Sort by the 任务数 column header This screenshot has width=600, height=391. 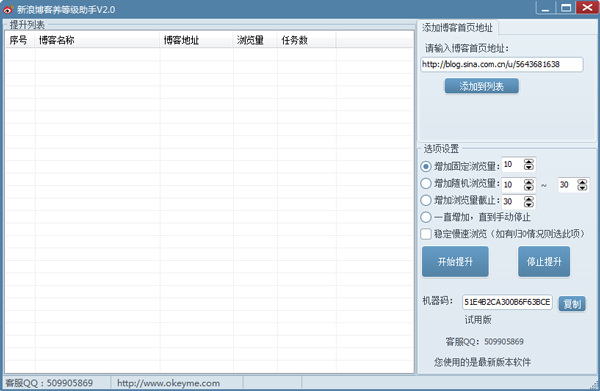click(307, 40)
